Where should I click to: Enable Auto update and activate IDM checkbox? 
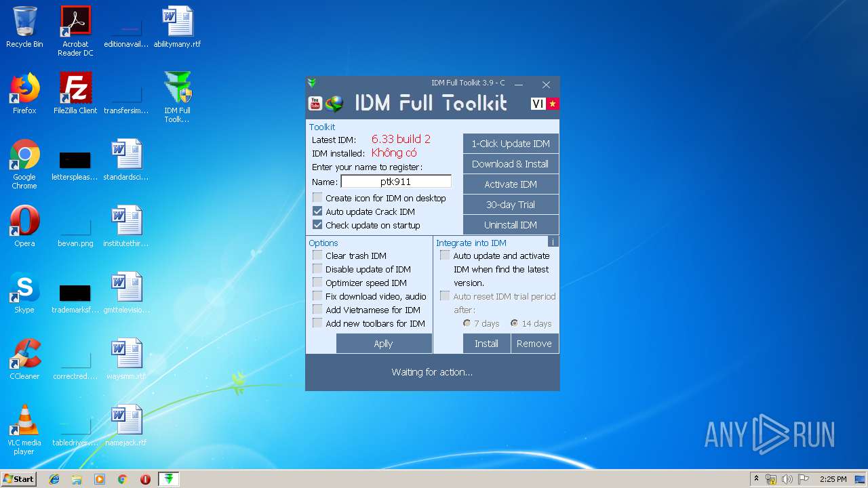[445, 256]
